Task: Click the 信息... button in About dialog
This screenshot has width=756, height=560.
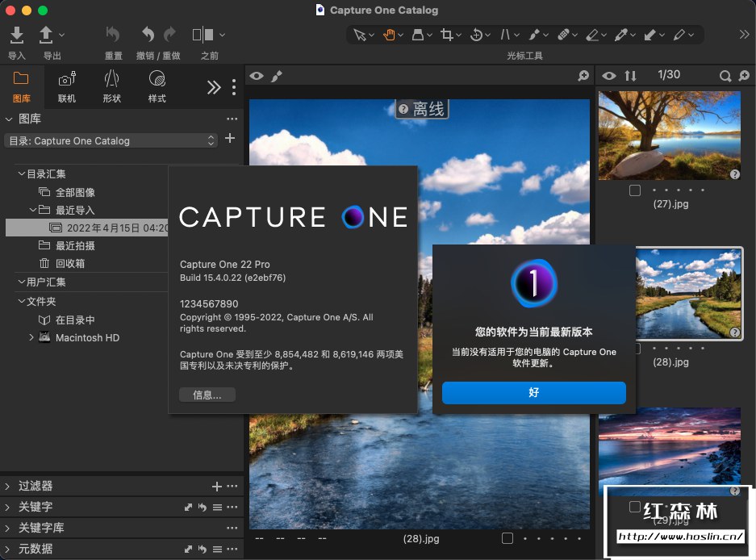Action: pyautogui.click(x=207, y=395)
